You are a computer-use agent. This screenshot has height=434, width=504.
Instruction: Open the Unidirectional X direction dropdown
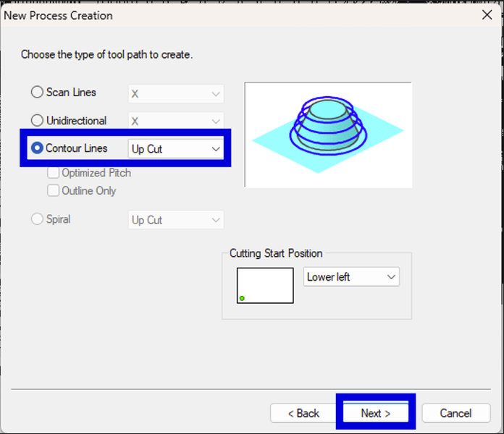coord(176,121)
